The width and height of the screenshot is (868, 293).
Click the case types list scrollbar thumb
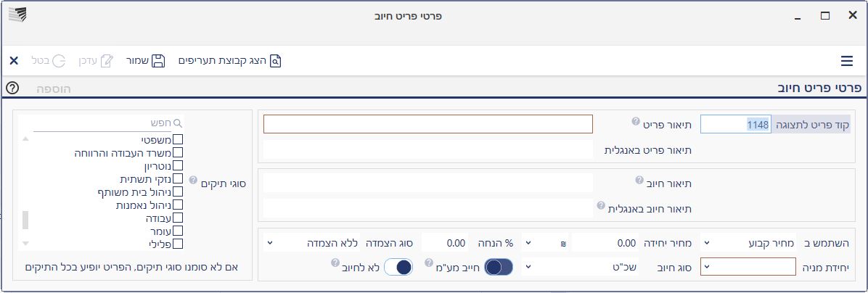[25, 220]
